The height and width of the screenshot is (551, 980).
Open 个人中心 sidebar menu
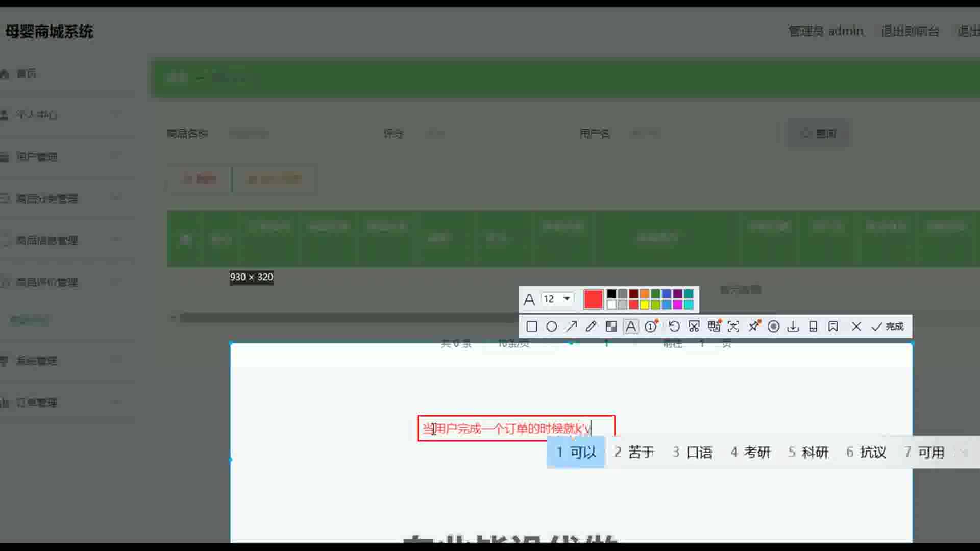(x=37, y=115)
